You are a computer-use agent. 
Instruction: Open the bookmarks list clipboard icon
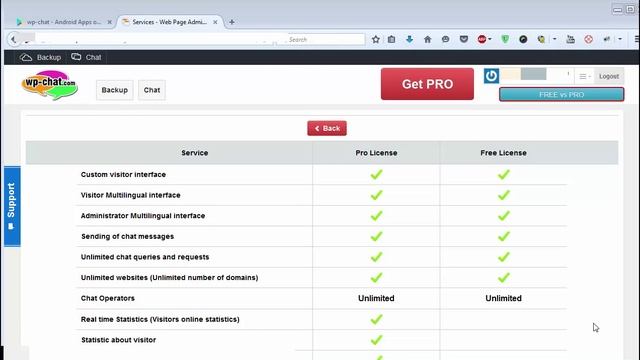(391, 39)
